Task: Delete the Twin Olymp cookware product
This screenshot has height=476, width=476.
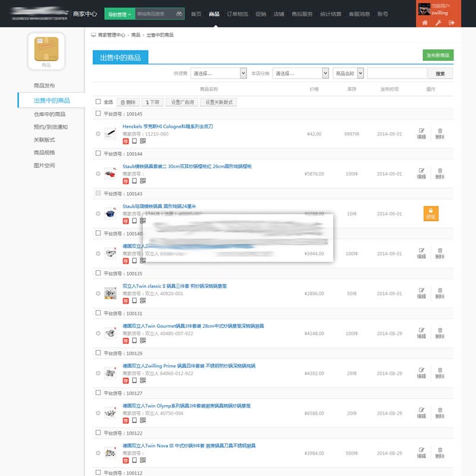Action: 440,413
